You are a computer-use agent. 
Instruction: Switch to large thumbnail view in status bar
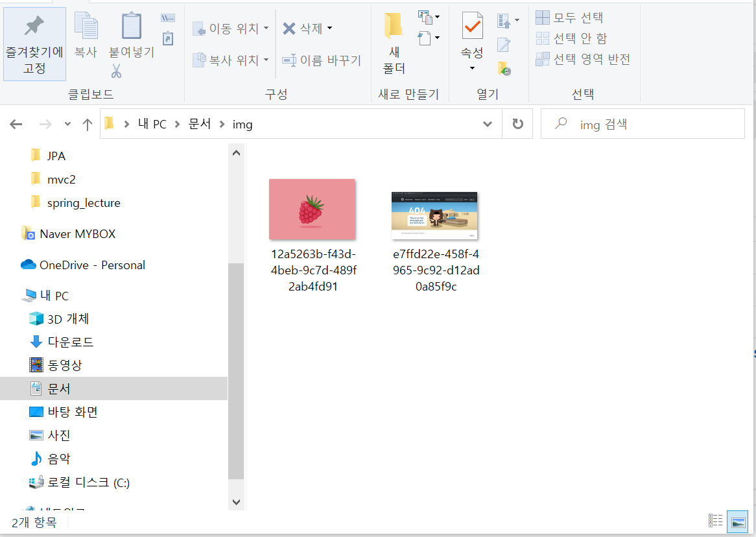737,521
